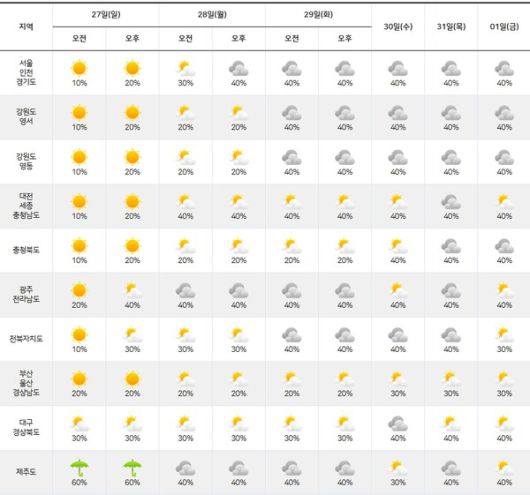Click partly cloudy icon for 제주도 30일(수)
The height and width of the screenshot is (495, 530).
point(398,468)
